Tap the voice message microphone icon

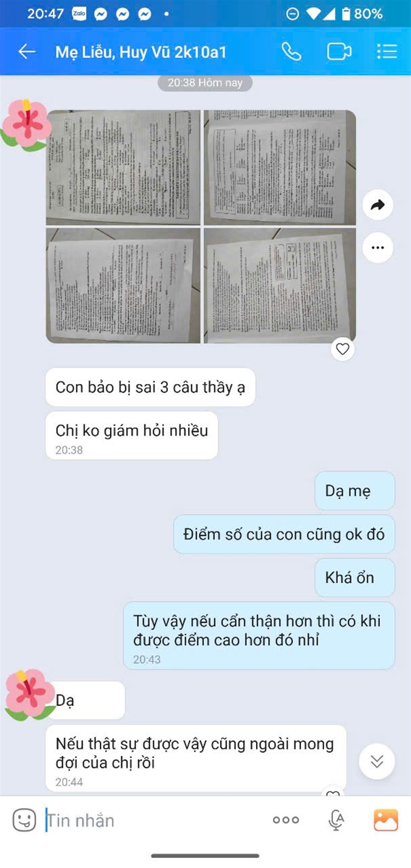pyautogui.click(x=336, y=820)
